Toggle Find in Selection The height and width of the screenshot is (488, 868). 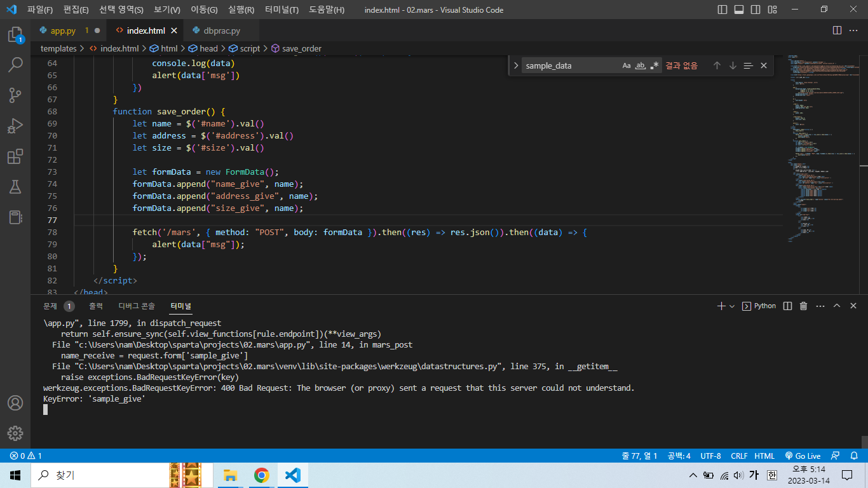[x=748, y=65]
